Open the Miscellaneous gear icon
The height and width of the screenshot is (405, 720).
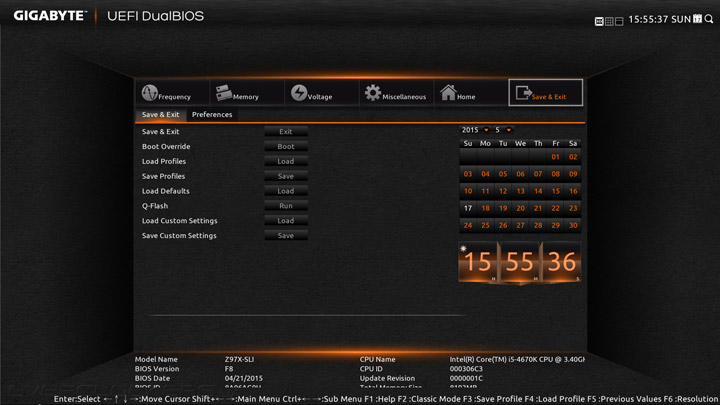click(372, 93)
